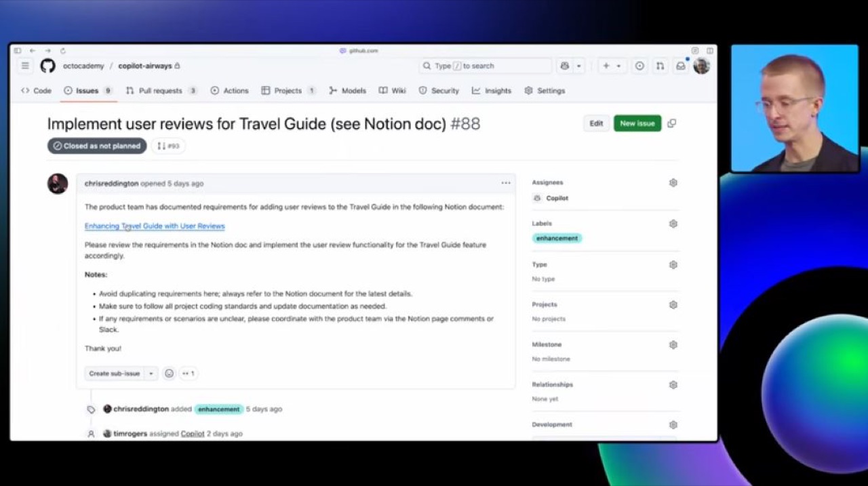Open 'Enhancing Travel Guide with User Reviews' link

click(x=155, y=226)
